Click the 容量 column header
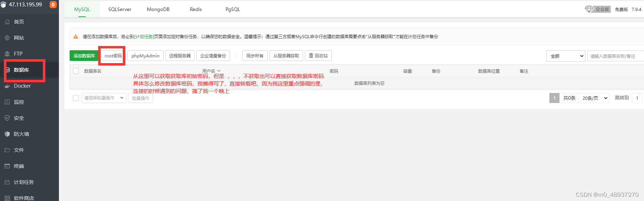The image size is (644, 201). point(408,71)
